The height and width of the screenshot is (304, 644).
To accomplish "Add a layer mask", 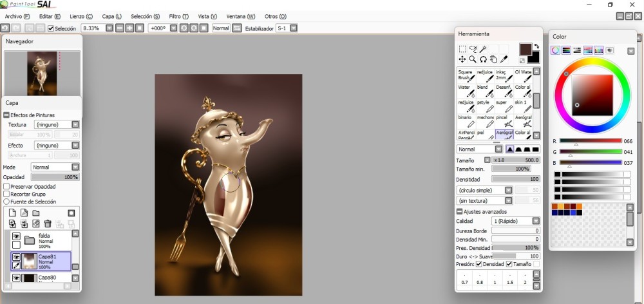I will point(71,213).
